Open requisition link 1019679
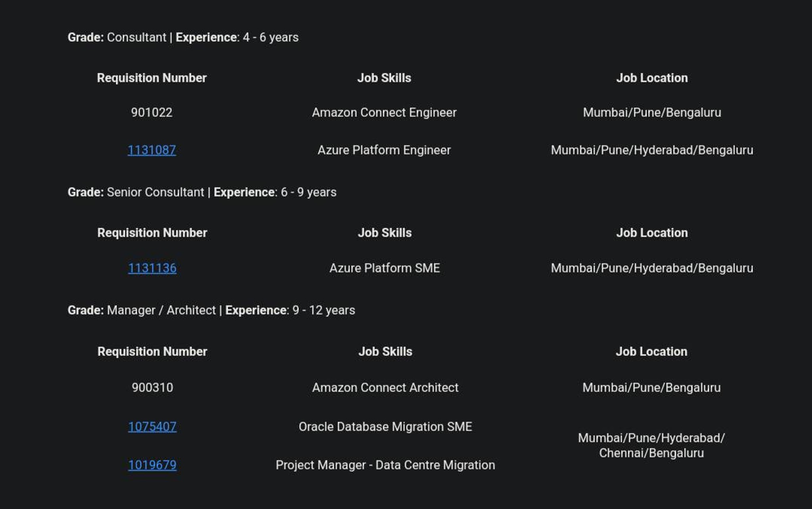 152,465
